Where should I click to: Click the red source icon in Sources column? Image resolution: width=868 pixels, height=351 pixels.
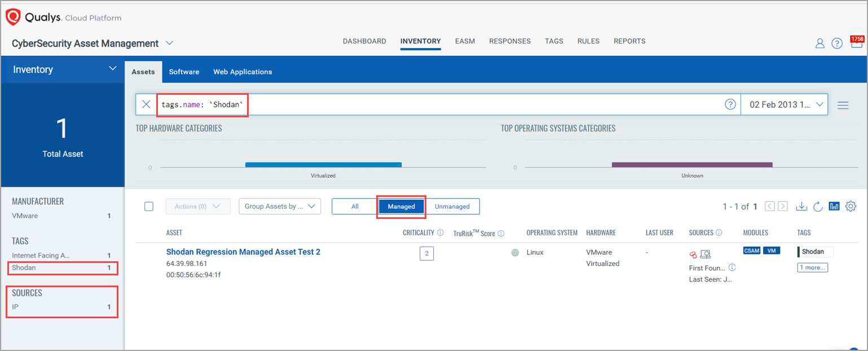pos(693,254)
